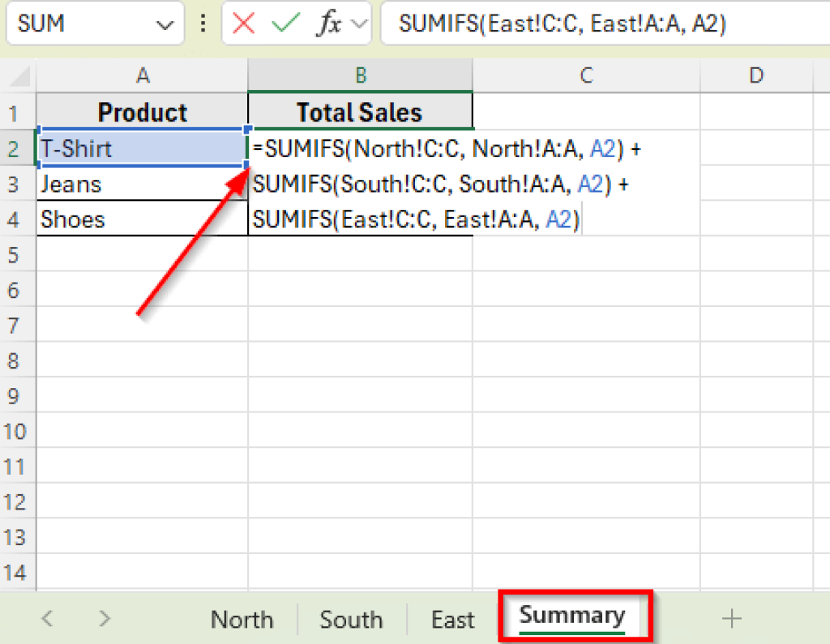Select column B header
The image size is (830, 644).
[360, 75]
